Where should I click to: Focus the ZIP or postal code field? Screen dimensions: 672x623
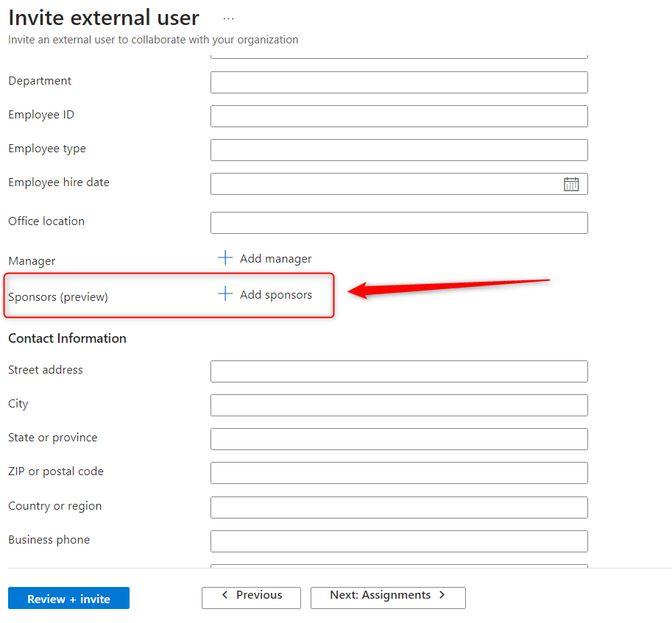pos(398,473)
